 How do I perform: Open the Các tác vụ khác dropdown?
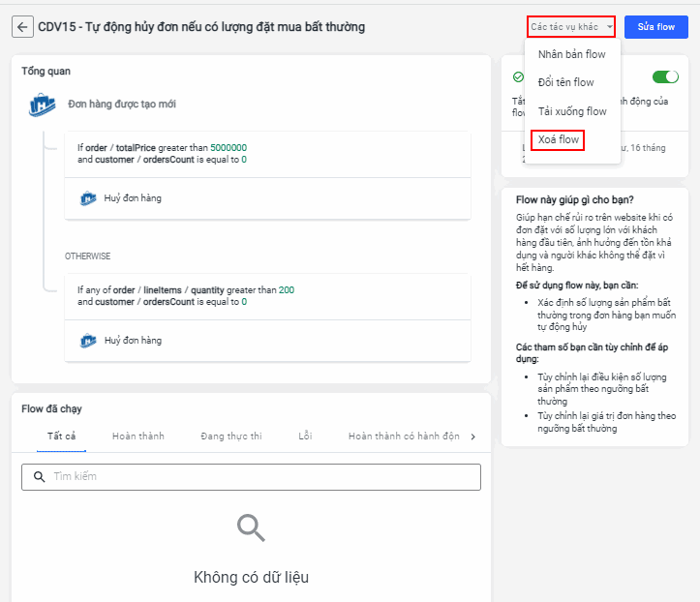(571, 27)
